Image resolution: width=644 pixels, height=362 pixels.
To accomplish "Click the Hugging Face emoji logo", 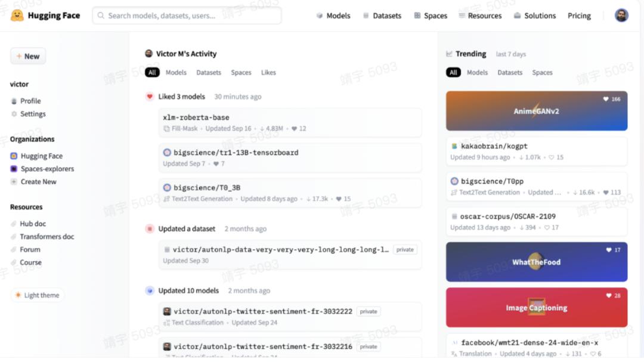I will click(x=17, y=16).
